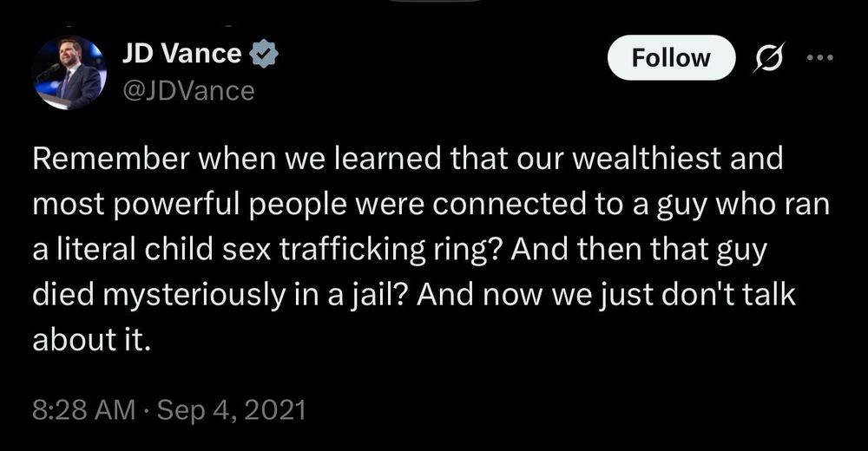Tap the Grok explain icon next to Follow

pos(768,58)
